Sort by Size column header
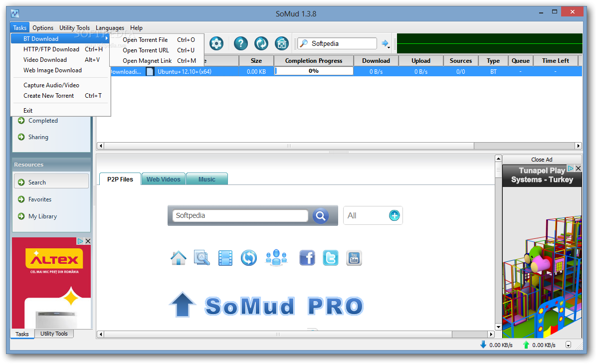Image resolution: width=597 pixels, height=364 pixels. pyautogui.click(x=256, y=60)
